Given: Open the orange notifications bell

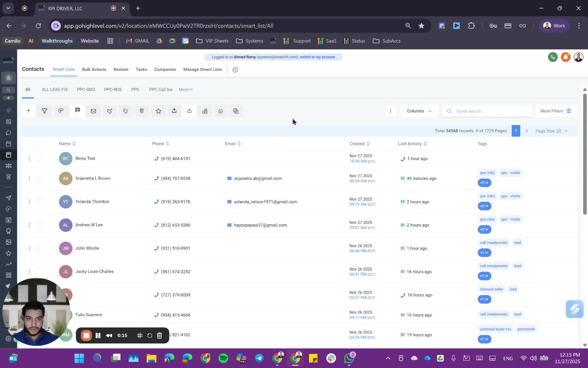Looking at the screenshot, I should coord(566,57).
